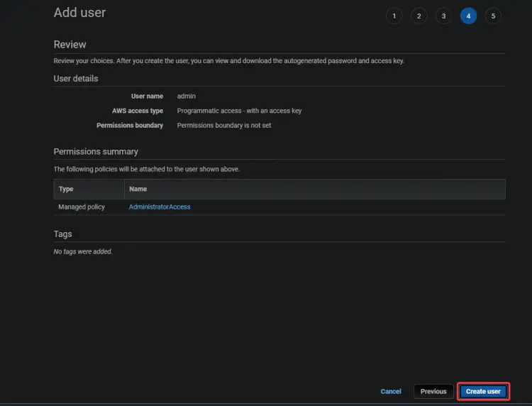Click the Permissions summary heading
Screen dimensions: 532x406
pyautogui.click(x=96, y=151)
